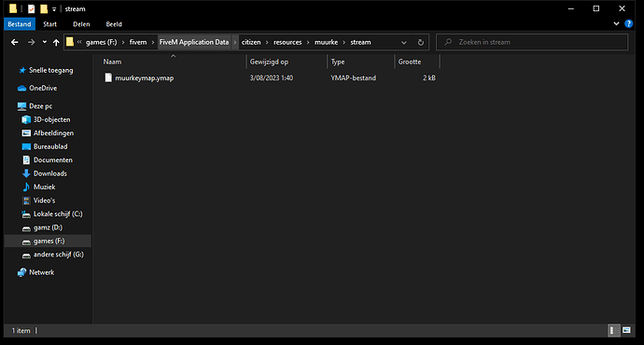Switch to the Beeld ribbon tab
The height and width of the screenshot is (345, 644).
(x=114, y=24)
